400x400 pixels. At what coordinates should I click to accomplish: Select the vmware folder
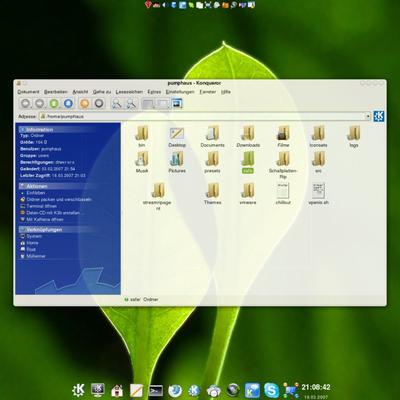click(x=248, y=193)
